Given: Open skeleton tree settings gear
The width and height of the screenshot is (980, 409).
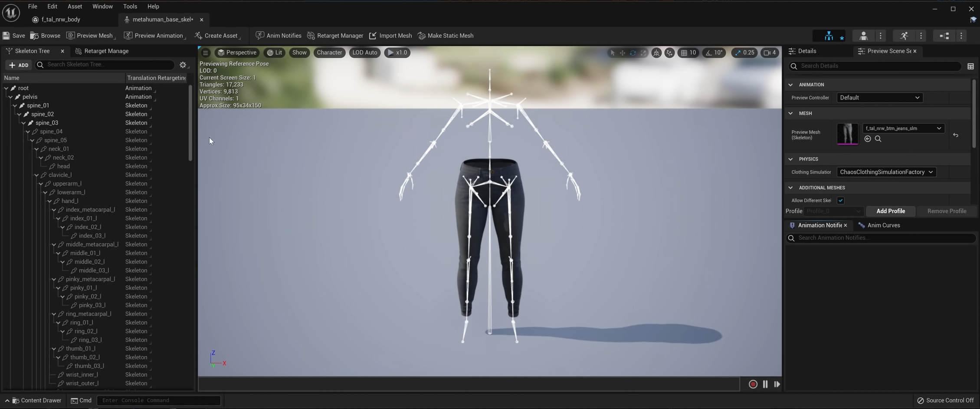Looking at the screenshot, I should tap(183, 65).
